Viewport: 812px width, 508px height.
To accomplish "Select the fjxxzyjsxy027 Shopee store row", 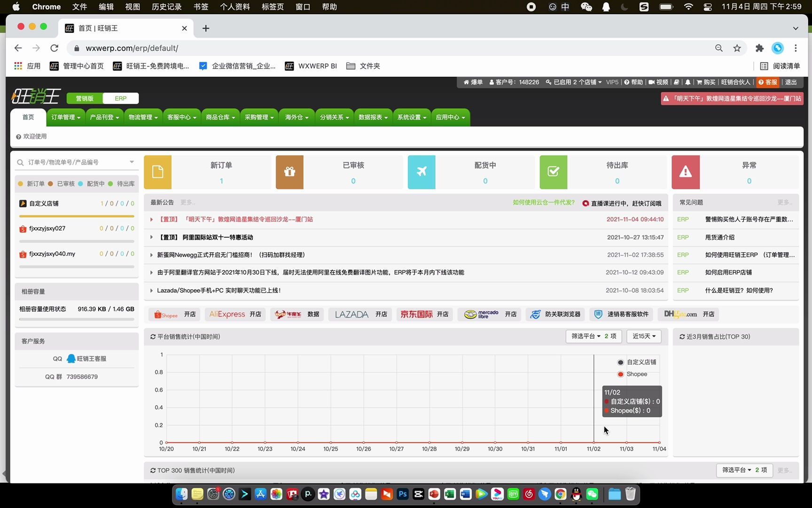I will pos(77,229).
